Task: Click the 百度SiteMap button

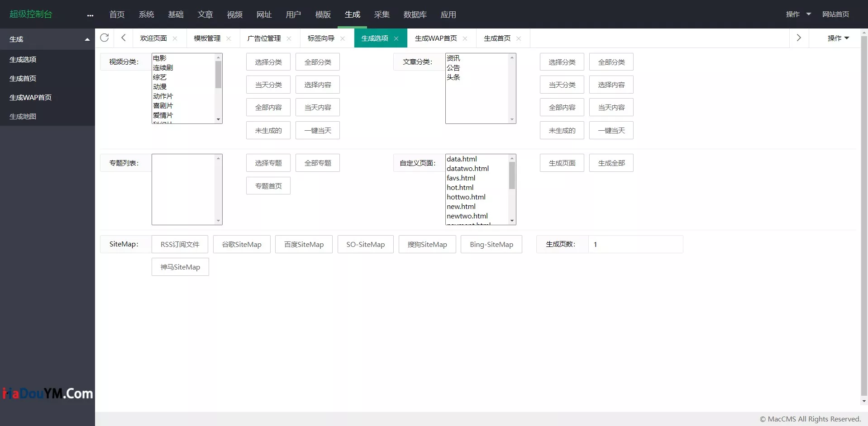Action: 304,244
